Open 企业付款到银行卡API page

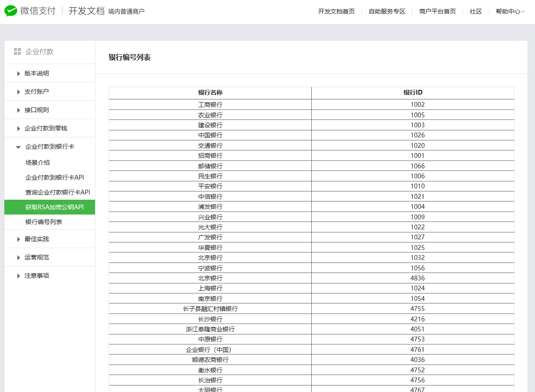[x=55, y=177]
